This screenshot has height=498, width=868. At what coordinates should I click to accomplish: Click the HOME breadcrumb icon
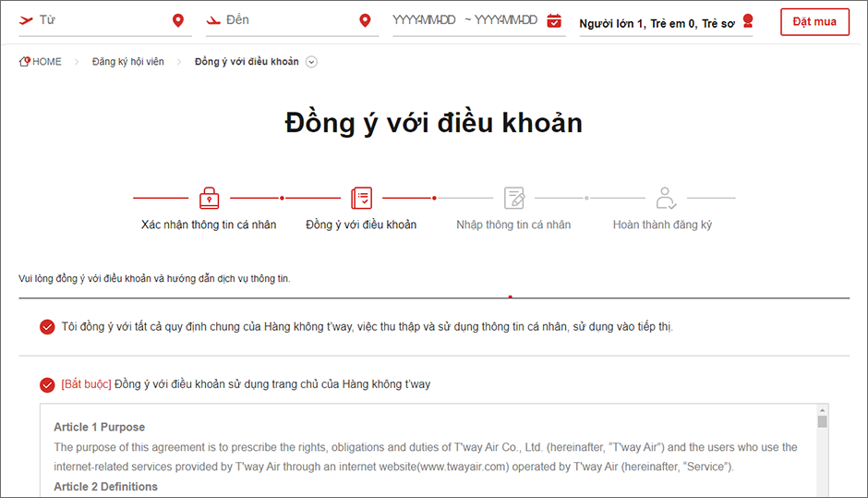(25, 62)
